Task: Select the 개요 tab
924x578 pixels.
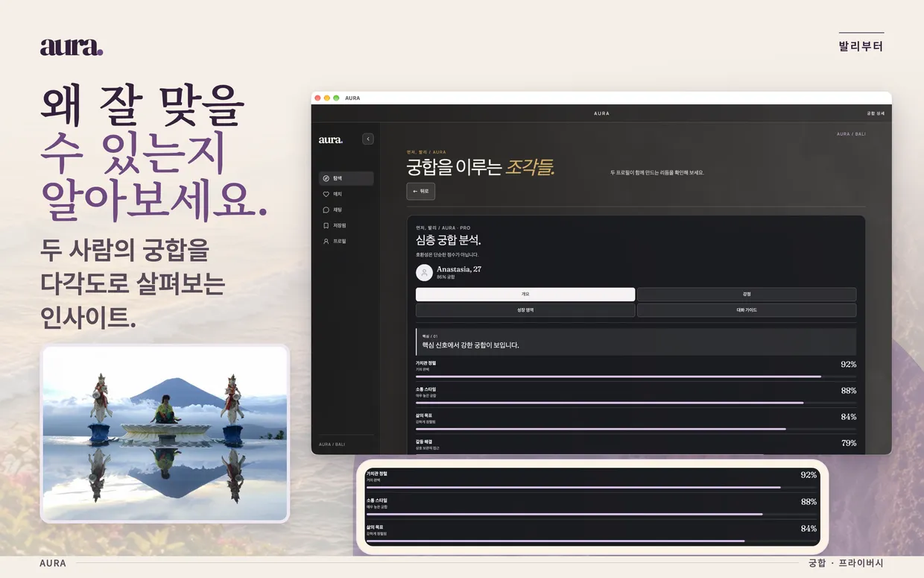Action: pyautogui.click(x=525, y=294)
